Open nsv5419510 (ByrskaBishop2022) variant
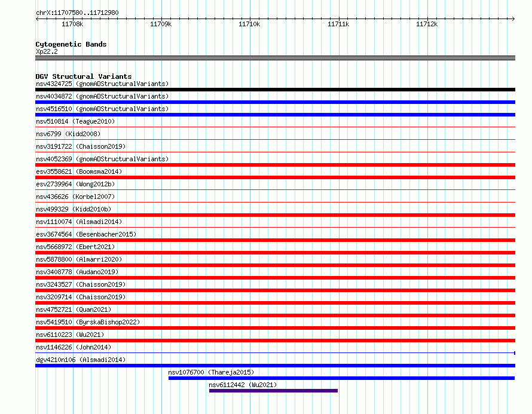 coord(88,322)
